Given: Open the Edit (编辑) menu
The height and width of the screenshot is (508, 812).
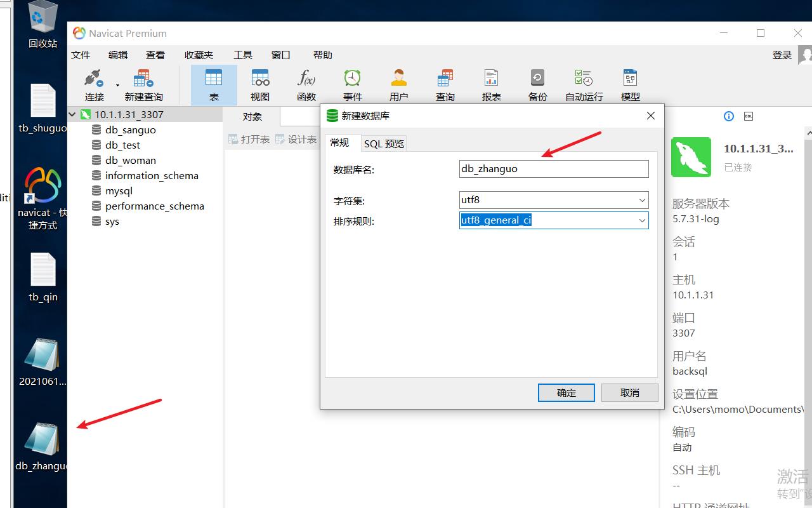Looking at the screenshot, I should click(118, 55).
